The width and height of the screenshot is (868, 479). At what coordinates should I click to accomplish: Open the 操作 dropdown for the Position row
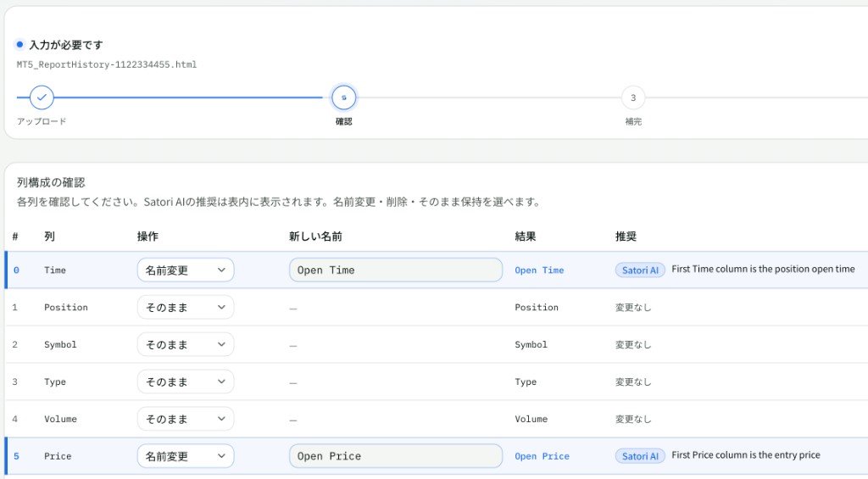[186, 308]
